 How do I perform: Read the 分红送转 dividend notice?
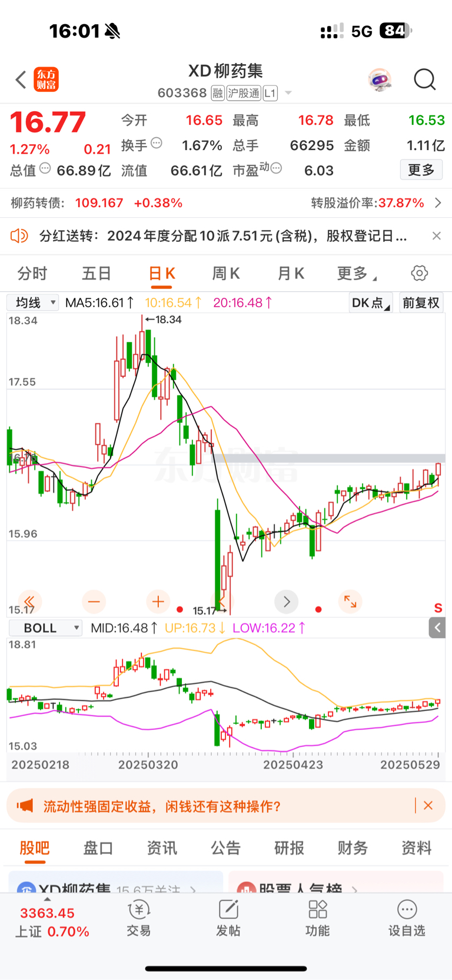[x=223, y=236]
